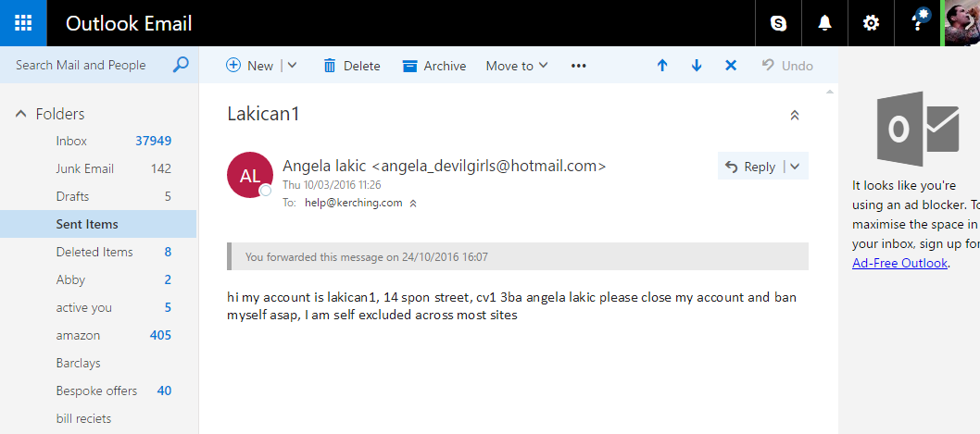Click the forwarded message notice
Image resolution: width=980 pixels, height=434 pixels.
(518, 256)
